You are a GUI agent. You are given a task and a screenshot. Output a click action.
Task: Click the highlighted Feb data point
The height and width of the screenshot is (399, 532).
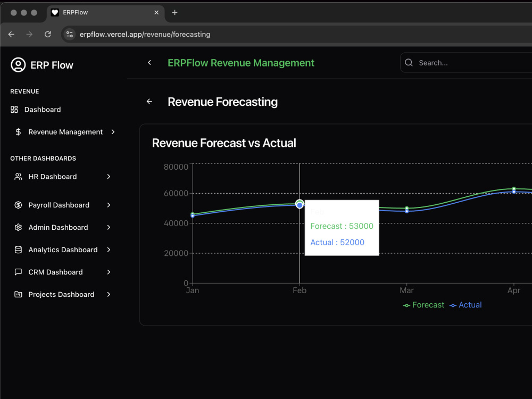click(300, 205)
